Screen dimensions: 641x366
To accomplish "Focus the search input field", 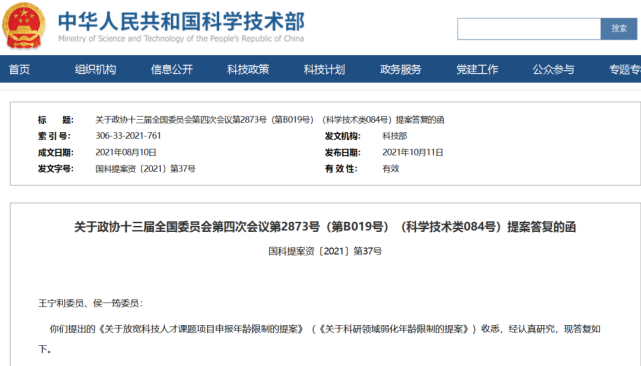I will 529,29.
